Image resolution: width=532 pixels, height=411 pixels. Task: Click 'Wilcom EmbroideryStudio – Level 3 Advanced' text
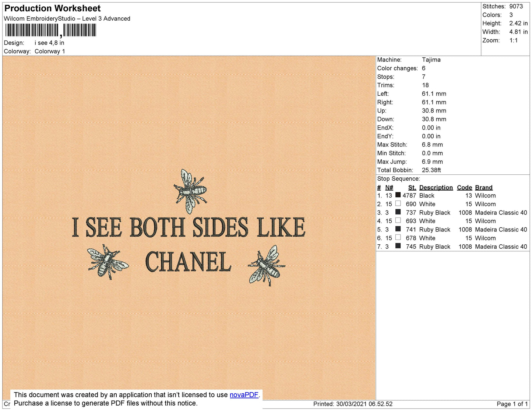(67, 19)
